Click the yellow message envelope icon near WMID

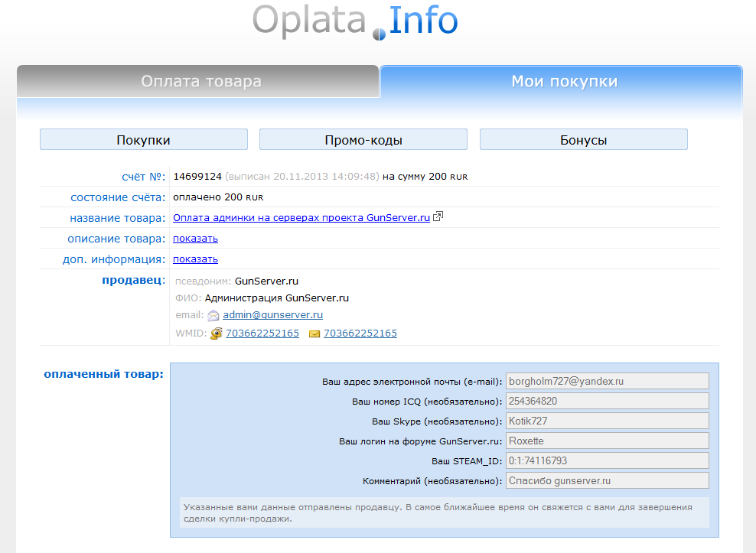tap(314, 334)
